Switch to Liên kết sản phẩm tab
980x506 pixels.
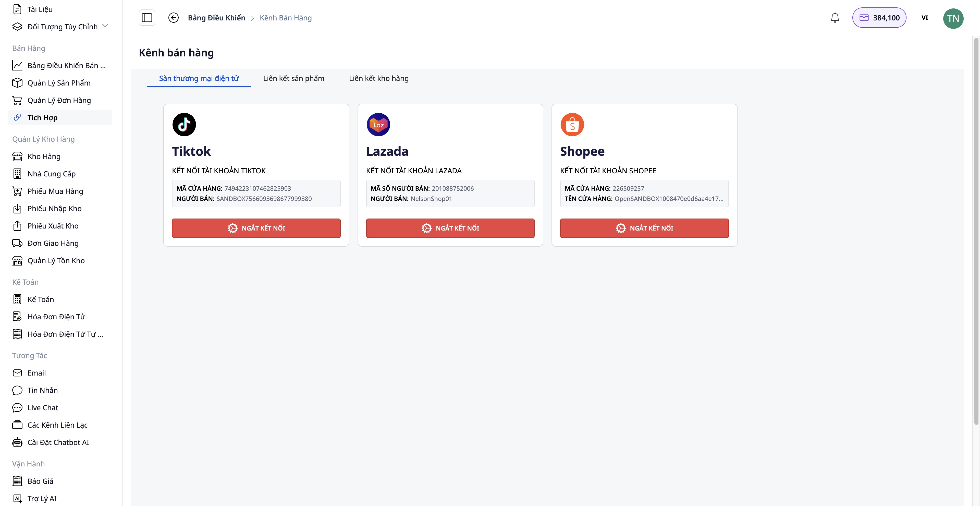(293, 78)
